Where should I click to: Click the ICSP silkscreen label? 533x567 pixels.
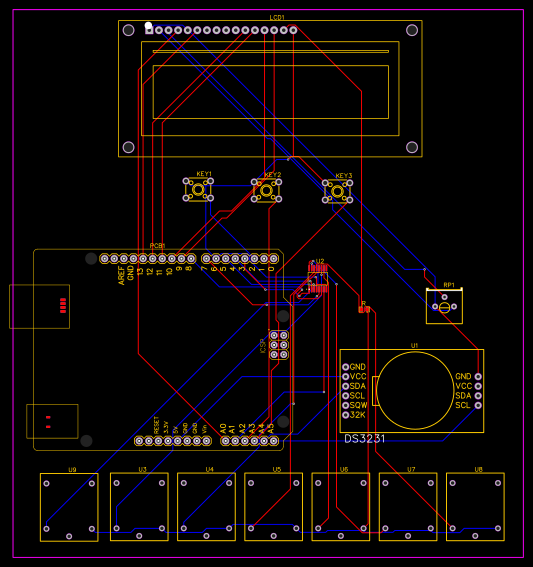264,346
